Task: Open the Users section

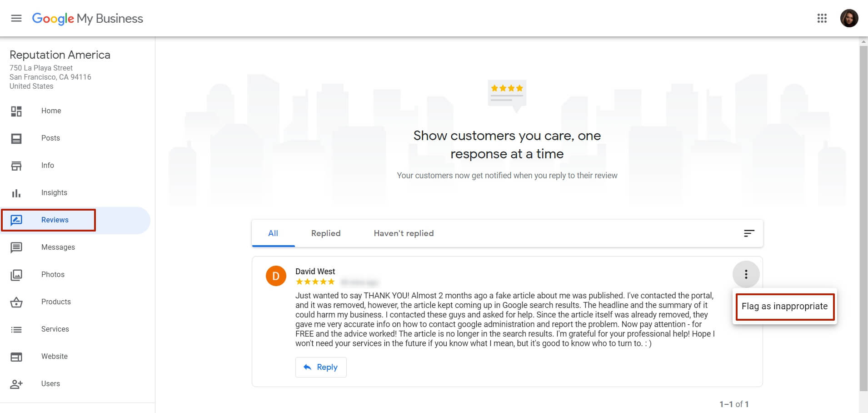Action: 75,384
